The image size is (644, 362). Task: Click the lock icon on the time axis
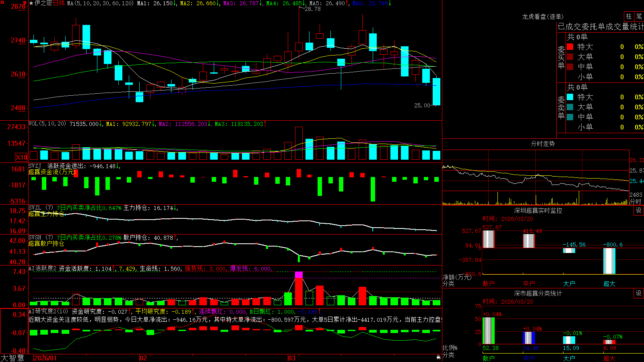(x=438, y=357)
